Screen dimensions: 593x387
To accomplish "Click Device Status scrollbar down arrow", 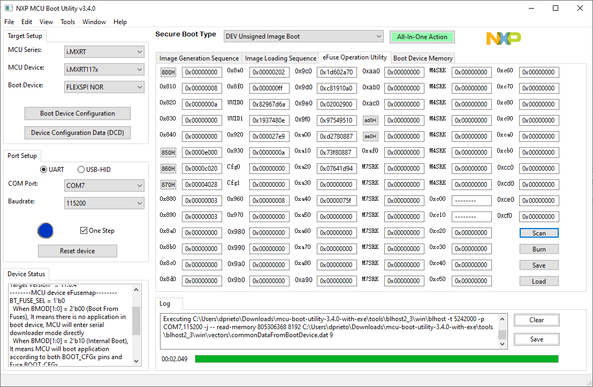I will pyautogui.click(x=136, y=361).
